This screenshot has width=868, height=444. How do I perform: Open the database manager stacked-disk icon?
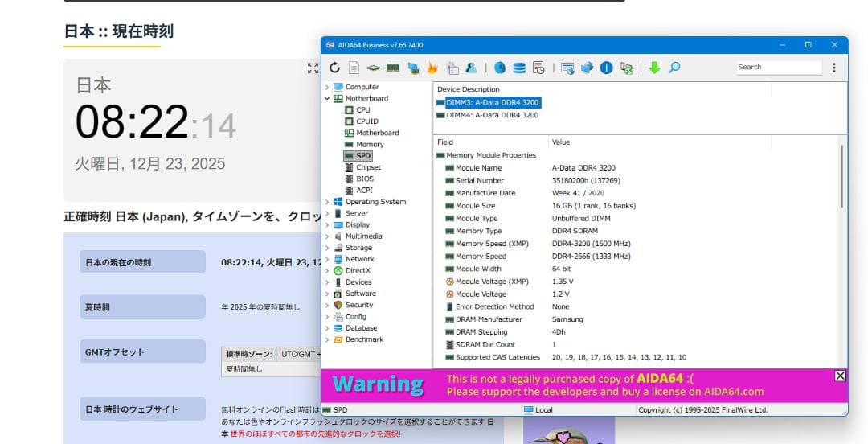coord(519,68)
